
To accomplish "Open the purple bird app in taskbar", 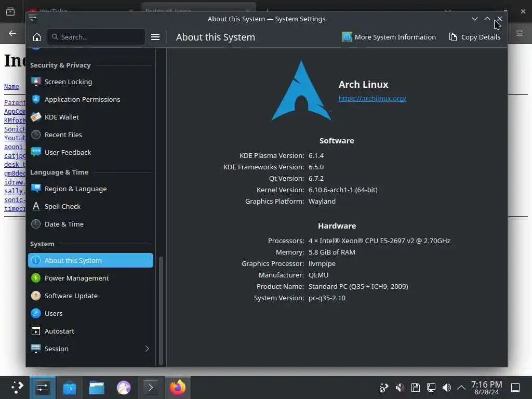I will [124, 388].
